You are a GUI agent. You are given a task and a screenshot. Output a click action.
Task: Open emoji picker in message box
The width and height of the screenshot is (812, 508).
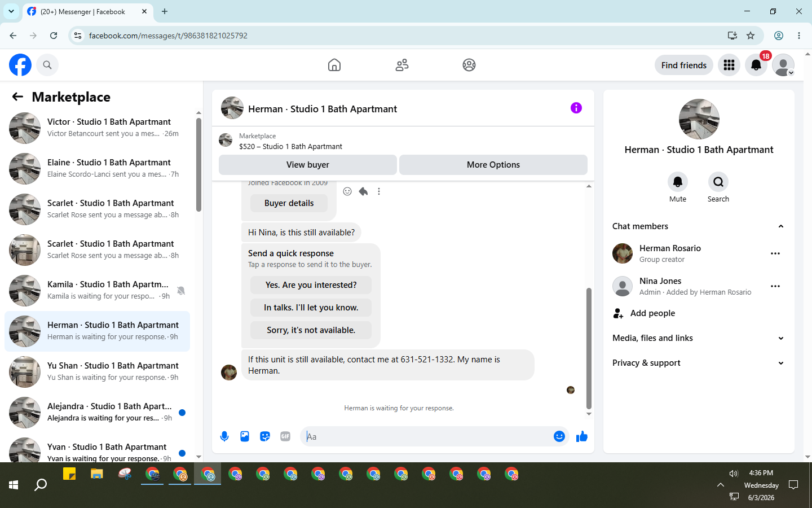(x=559, y=436)
